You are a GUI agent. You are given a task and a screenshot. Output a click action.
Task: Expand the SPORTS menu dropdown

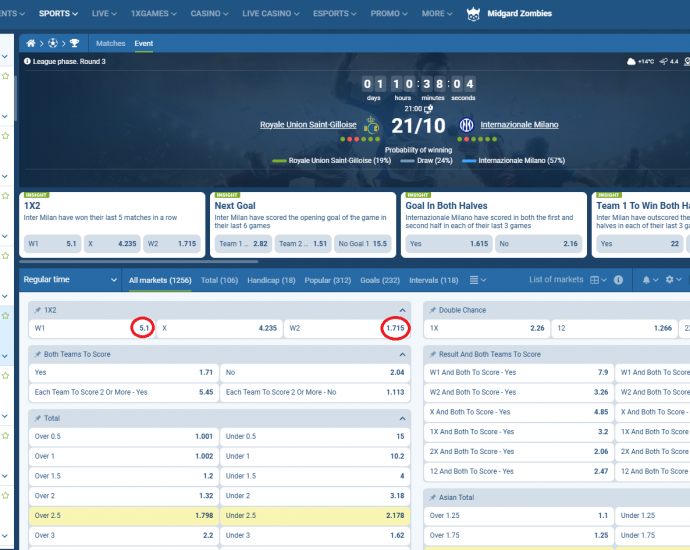(x=60, y=14)
